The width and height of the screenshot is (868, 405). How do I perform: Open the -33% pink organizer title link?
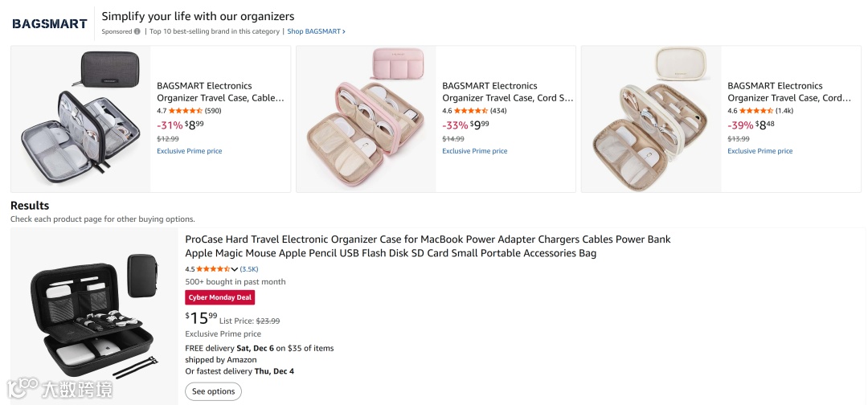[507, 92]
